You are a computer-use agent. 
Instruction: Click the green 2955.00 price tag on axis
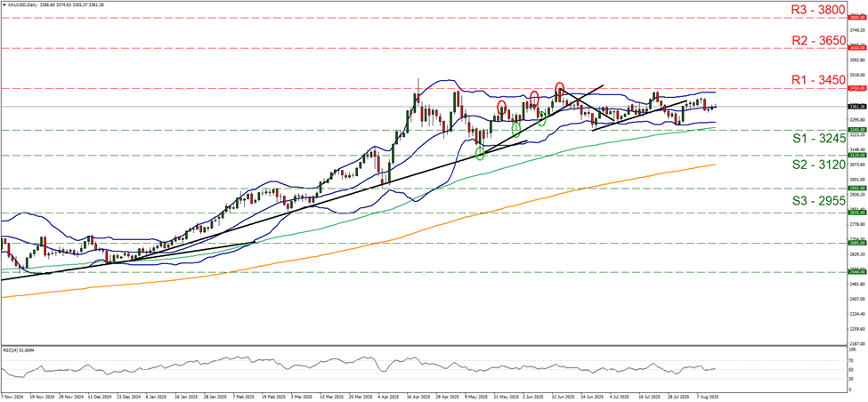click(856, 189)
